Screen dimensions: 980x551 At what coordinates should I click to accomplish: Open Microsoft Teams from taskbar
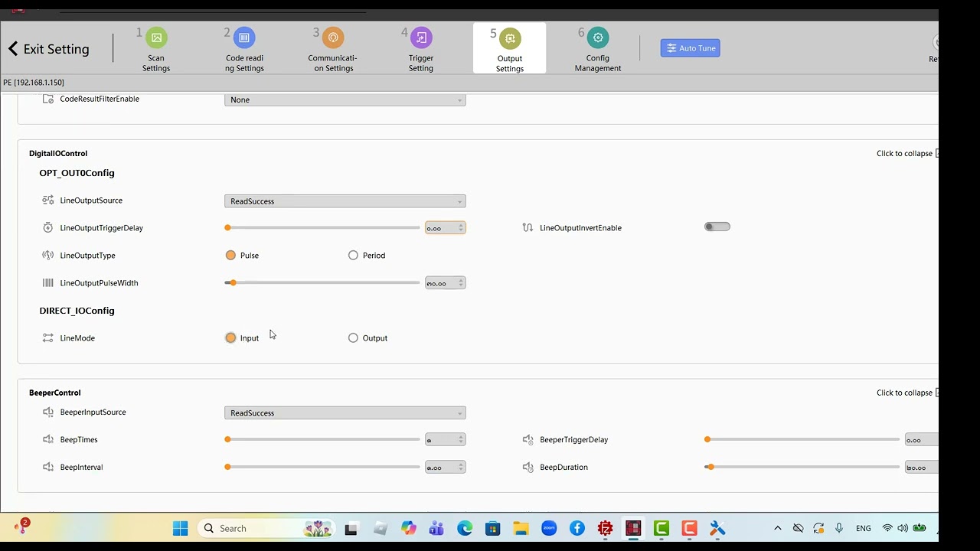436,529
